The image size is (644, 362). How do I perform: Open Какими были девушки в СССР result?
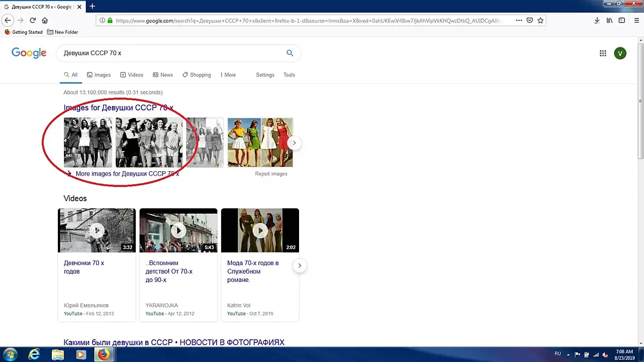tap(174, 342)
